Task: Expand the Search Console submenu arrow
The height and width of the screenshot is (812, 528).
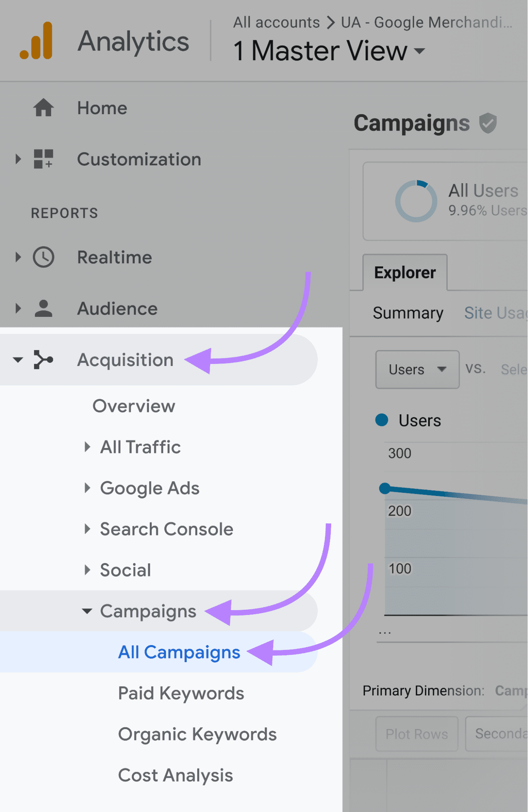Action: click(87, 529)
